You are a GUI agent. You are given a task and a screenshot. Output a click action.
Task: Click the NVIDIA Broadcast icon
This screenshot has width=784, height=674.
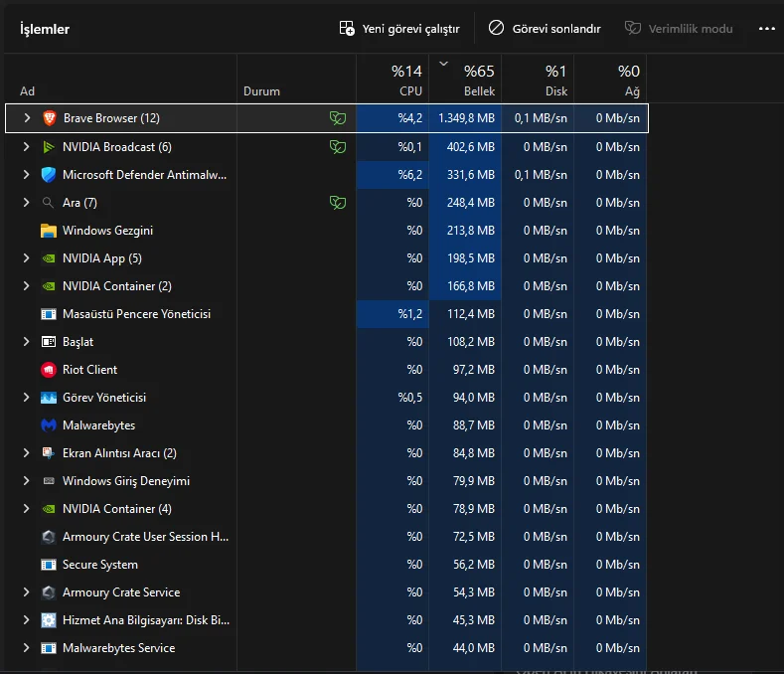[49, 146]
